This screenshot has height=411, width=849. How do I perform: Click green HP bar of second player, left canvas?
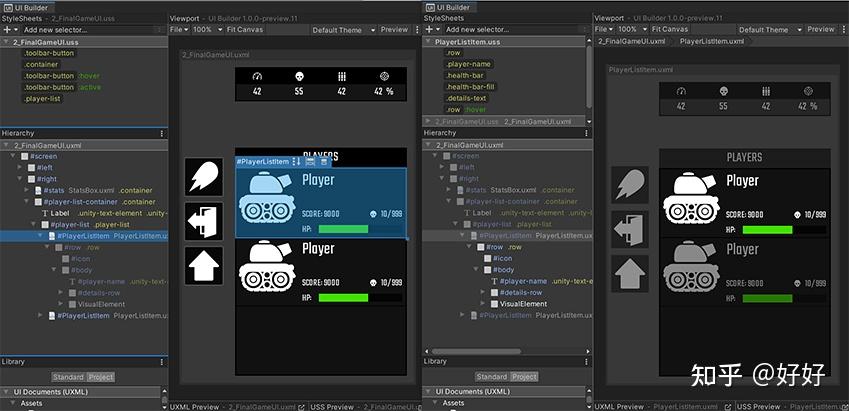pyautogui.click(x=343, y=298)
